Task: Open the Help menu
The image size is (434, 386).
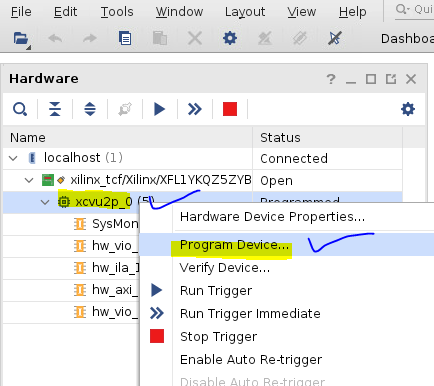Action: pos(353,12)
